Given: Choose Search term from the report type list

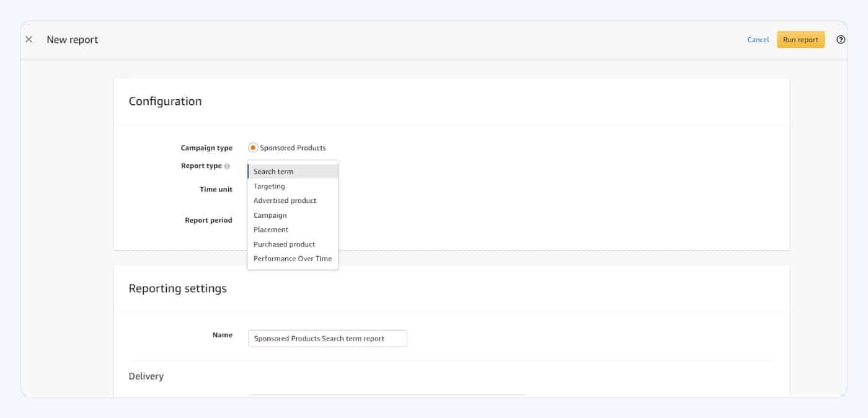Looking at the screenshot, I should pyautogui.click(x=293, y=171).
